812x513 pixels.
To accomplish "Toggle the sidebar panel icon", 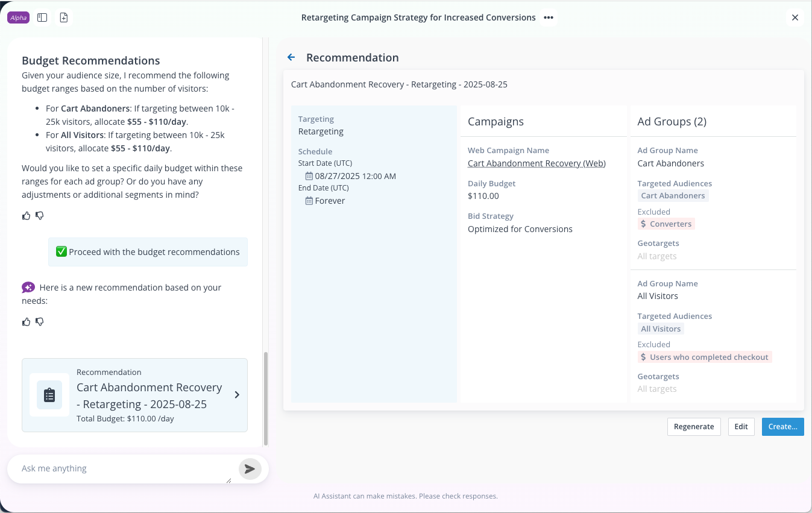I will click(x=42, y=17).
